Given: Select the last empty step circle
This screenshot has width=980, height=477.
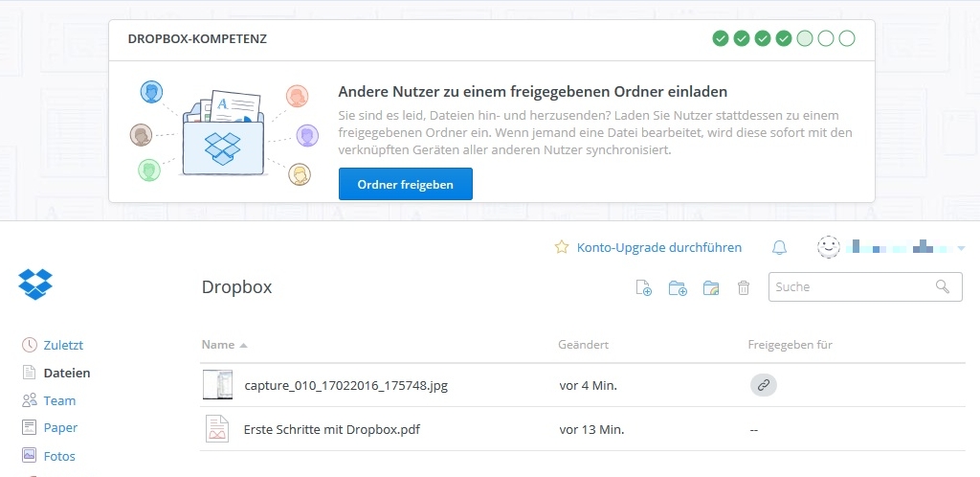Looking at the screenshot, I should coord(847,38).
